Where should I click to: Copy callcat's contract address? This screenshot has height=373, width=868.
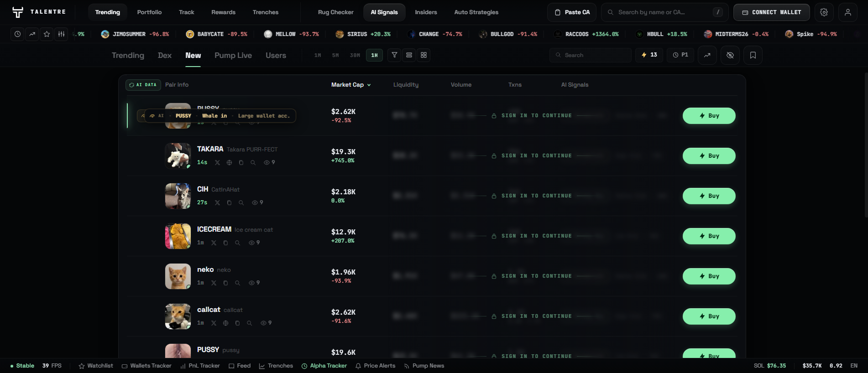click(x=237, y=323)
